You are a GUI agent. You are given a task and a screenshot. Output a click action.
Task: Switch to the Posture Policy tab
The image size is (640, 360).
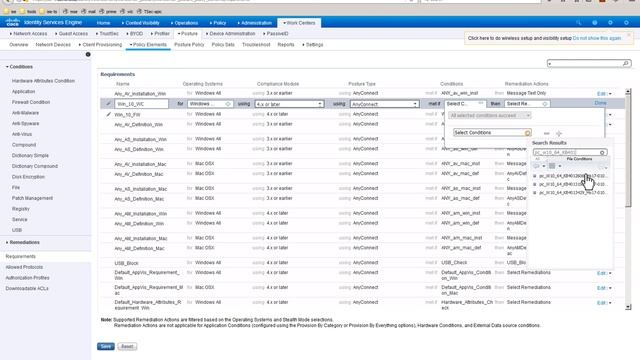tap(189, 44)
